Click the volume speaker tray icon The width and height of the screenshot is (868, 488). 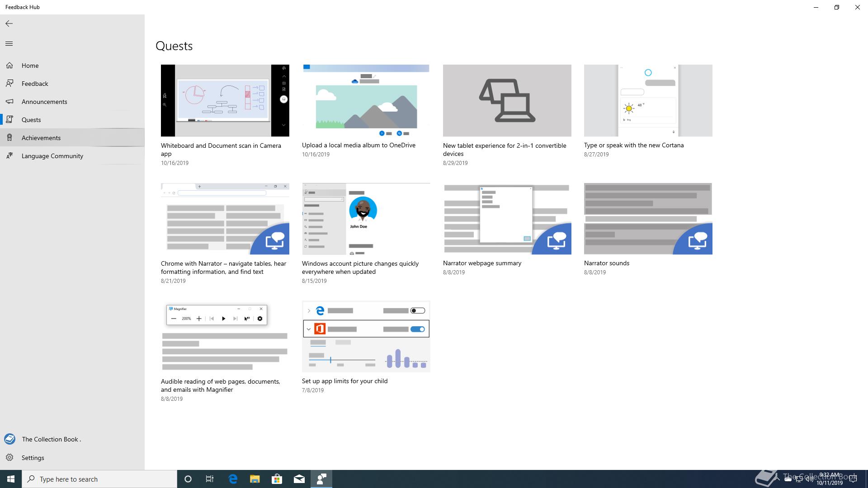coord(809,479)
